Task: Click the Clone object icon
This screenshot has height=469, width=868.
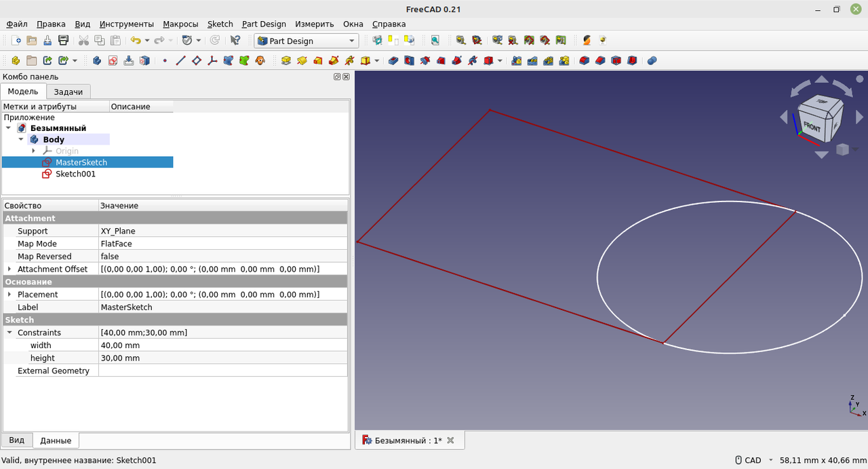Action: coord(260,60)
